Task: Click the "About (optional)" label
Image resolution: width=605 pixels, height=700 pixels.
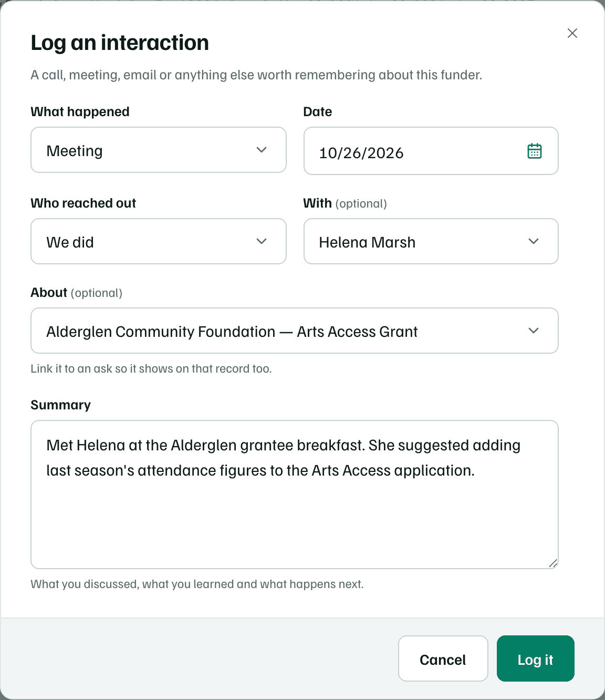Action: coord(77,292)
